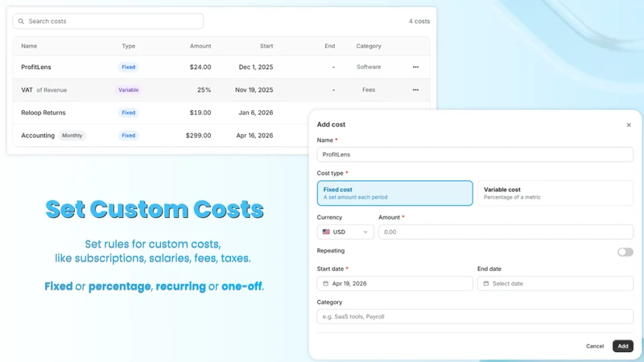Select the ProfitLens cost row name

click(x=36, y=67)
